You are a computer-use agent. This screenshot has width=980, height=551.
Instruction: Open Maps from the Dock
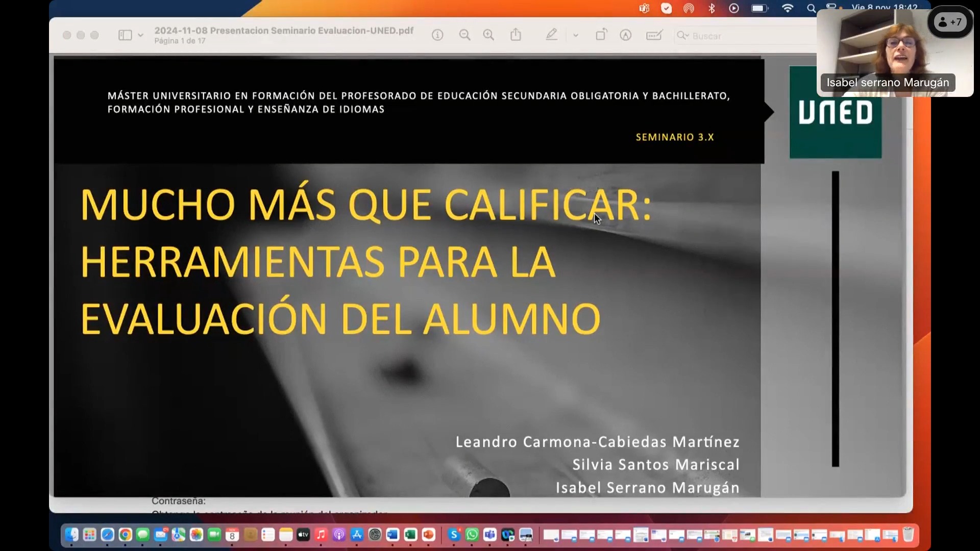click(x=179, y=534)
